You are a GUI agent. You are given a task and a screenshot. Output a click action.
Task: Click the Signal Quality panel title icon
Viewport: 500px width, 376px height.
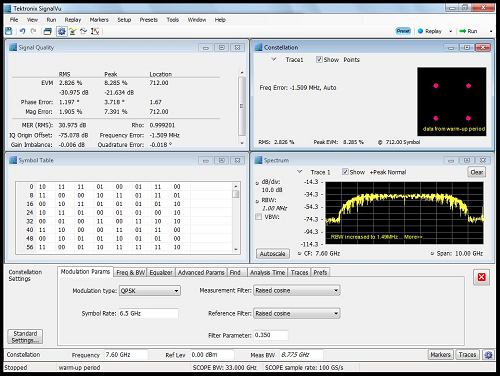pos(13,47)
